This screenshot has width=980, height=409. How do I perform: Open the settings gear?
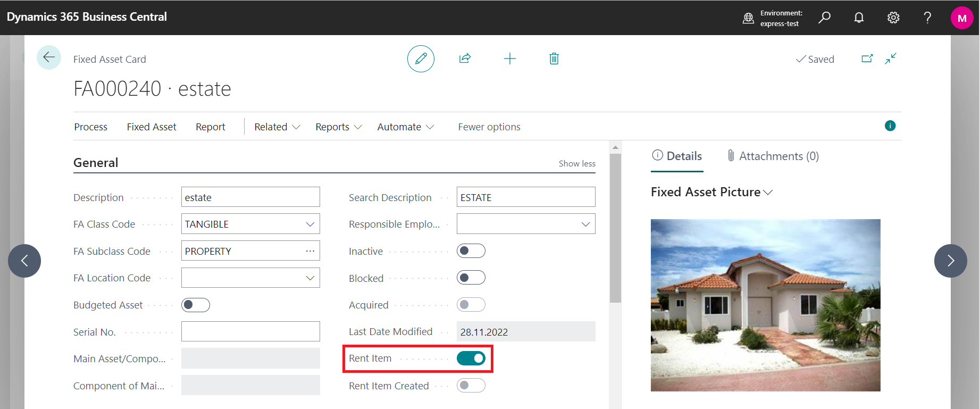coord(893,18)
